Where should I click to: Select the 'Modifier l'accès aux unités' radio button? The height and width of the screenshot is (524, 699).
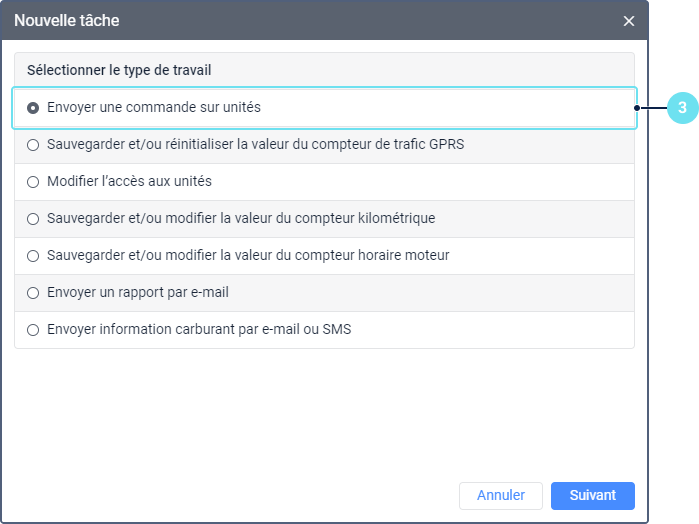click(x=33, y=181)
